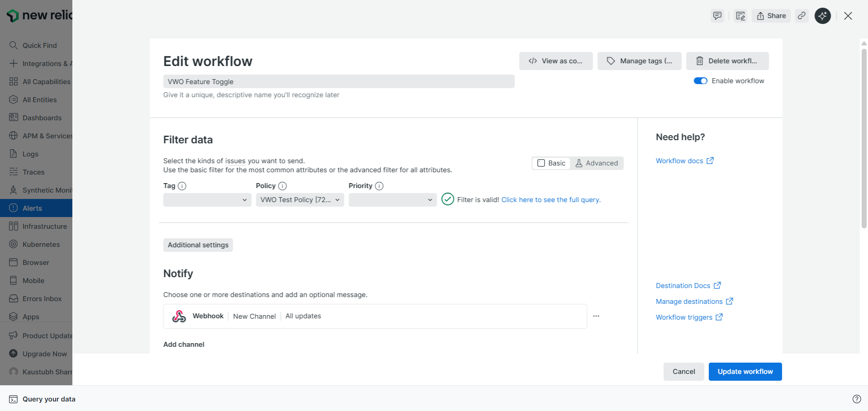This screenshot has width=868, height=411.
Task: Open the New Relic AI sparkle icon
Action: (823, 16)
